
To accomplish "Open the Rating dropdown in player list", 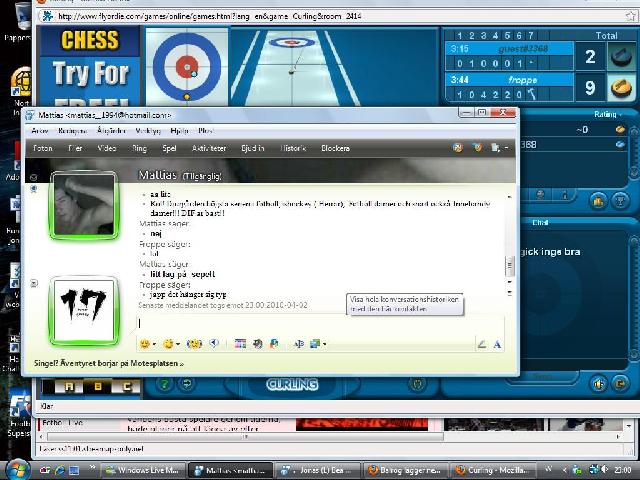I will pyautogui.click(x=607, y=115).
